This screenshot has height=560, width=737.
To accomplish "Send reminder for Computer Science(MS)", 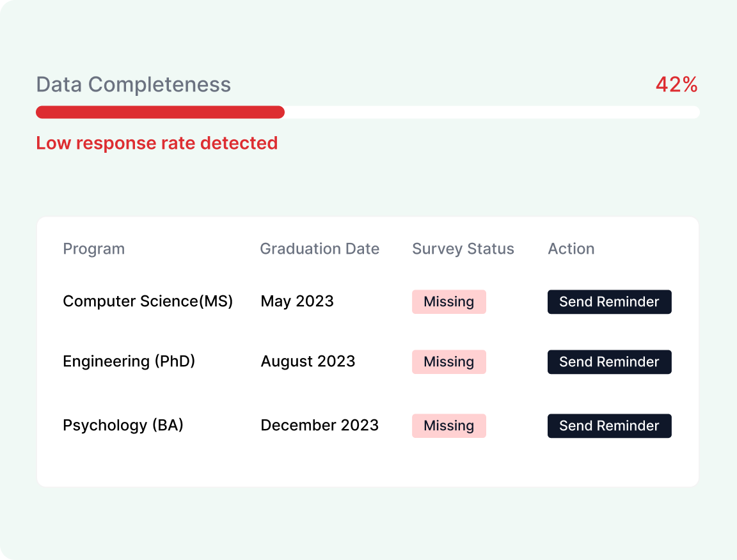I will click(x=609, y=302).
